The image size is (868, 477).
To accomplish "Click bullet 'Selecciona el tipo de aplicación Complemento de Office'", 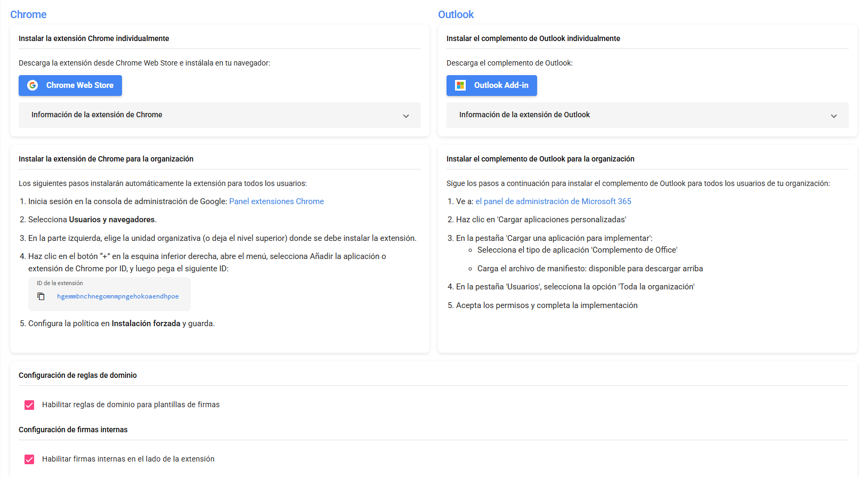I will (x=577, y=250).
